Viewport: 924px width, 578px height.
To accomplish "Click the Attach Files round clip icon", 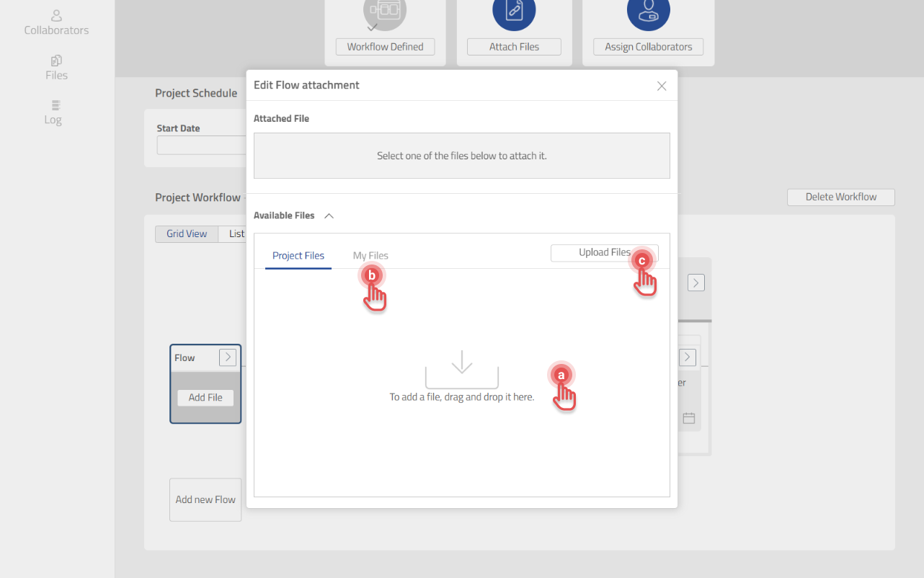I will tap(514, 11).
